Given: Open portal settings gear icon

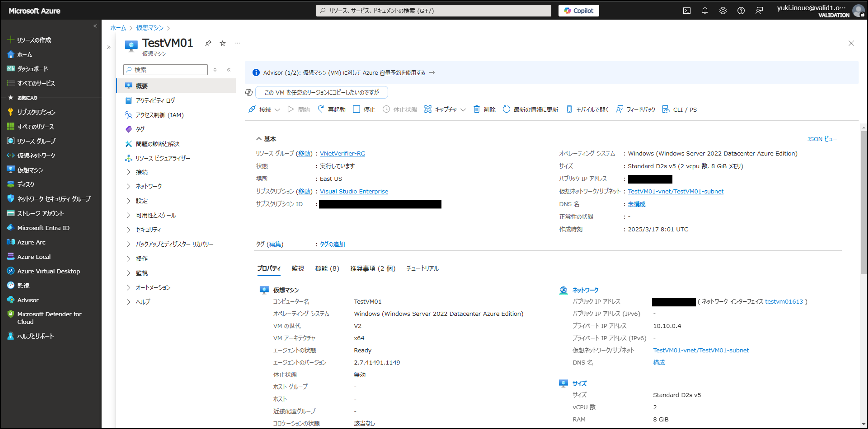Looking at the screenshot, I should [723, 11].
